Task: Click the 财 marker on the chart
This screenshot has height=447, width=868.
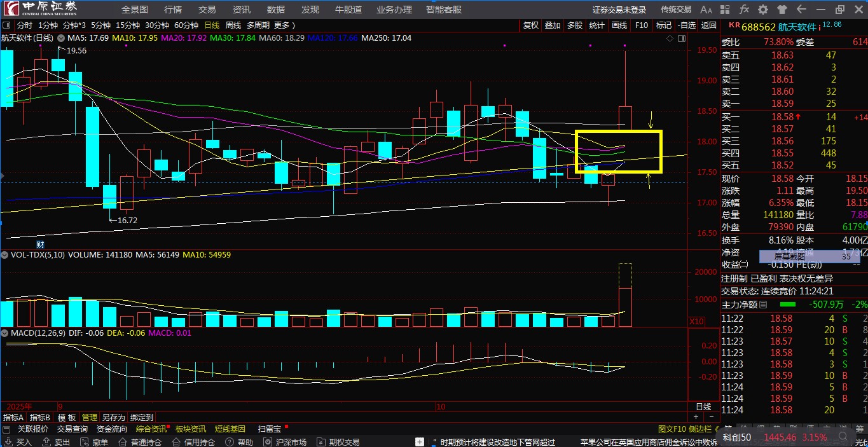Action: click(39, 244)
